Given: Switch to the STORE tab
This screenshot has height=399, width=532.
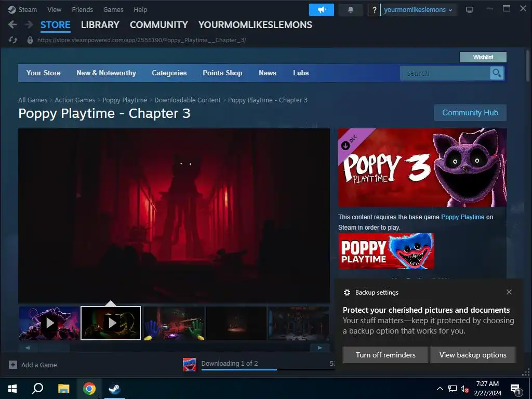Looking at the screenshot, I should 55,25.
